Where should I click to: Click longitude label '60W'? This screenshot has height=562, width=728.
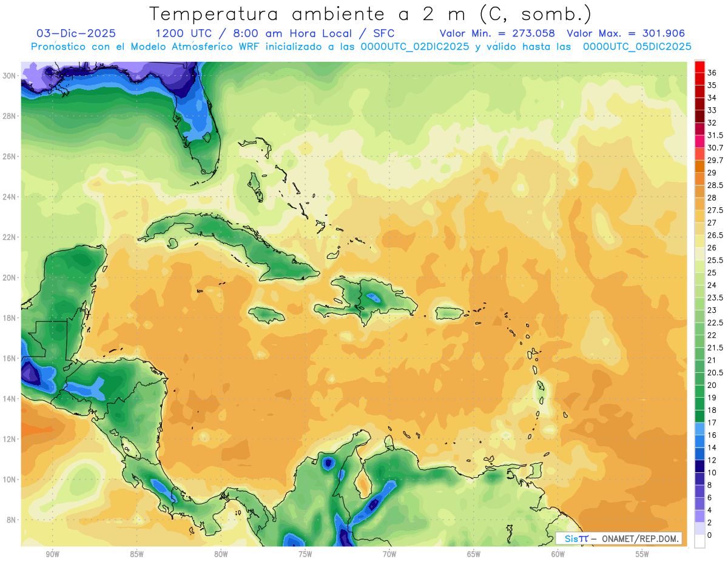(x=558, y=555)
